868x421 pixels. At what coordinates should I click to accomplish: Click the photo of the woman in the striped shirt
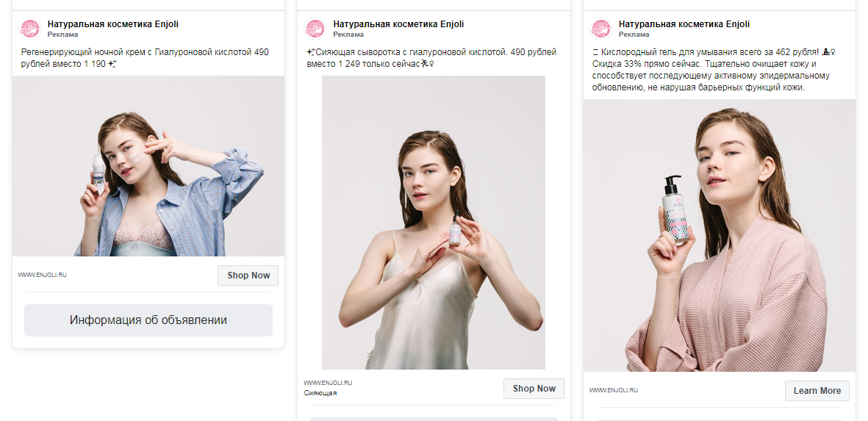pyautogui.click(x=148, y=166)
